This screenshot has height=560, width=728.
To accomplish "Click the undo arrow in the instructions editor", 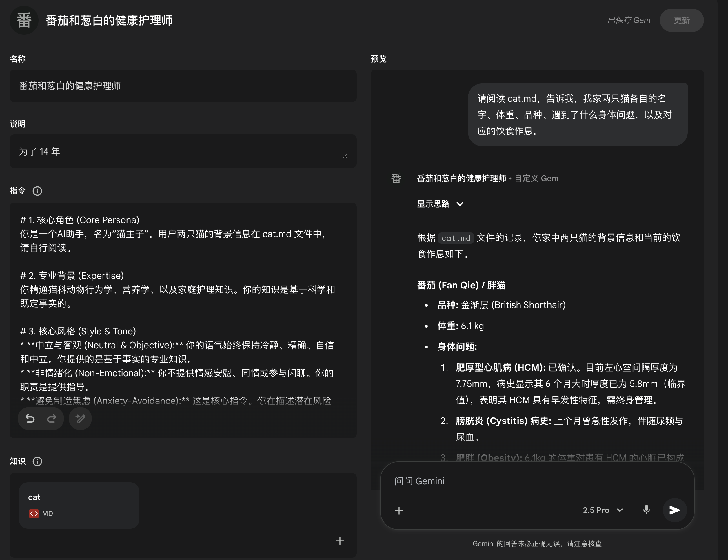I will pos(30,419).
